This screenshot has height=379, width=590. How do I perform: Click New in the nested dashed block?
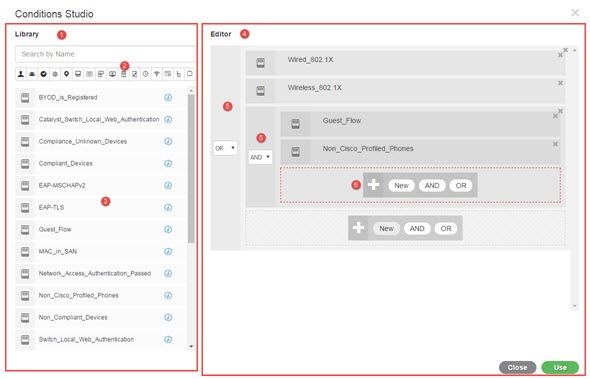401,186
